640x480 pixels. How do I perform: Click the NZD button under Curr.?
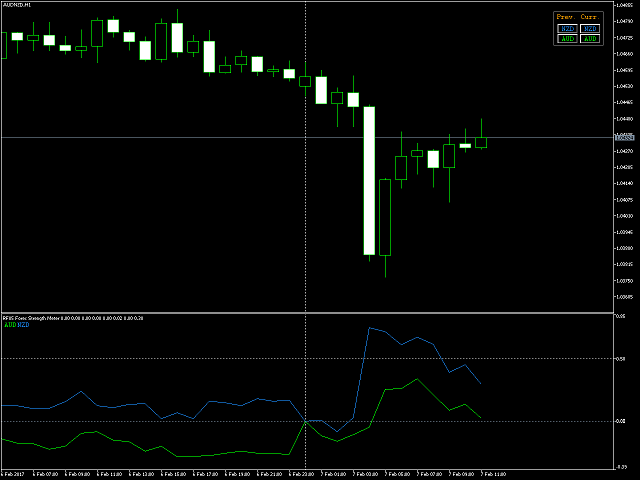(590, 29)
